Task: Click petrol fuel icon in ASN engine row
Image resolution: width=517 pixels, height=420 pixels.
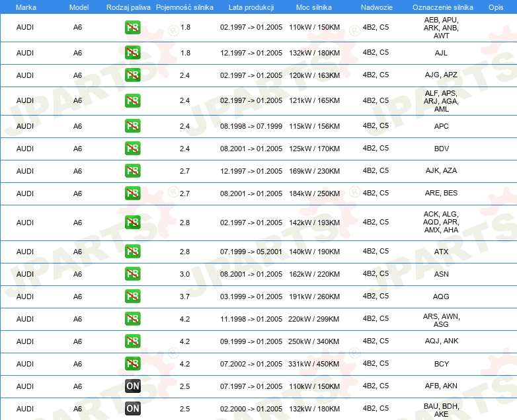Action: coord(132,274)
